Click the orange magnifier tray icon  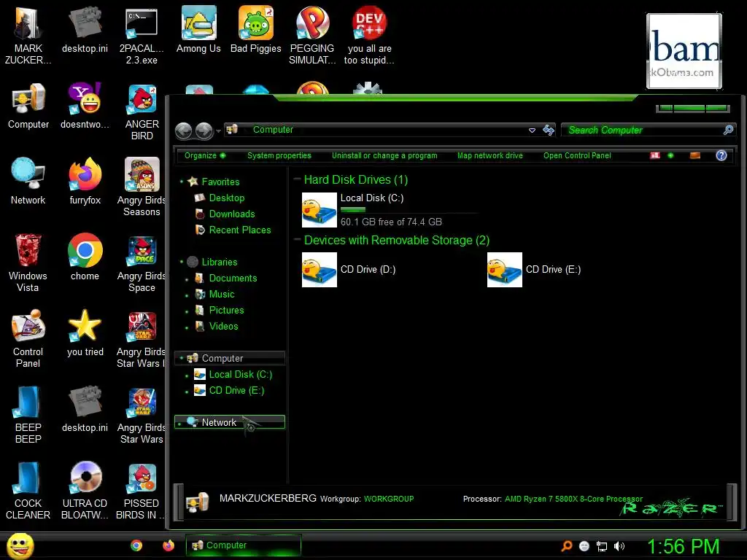point(566,546)
